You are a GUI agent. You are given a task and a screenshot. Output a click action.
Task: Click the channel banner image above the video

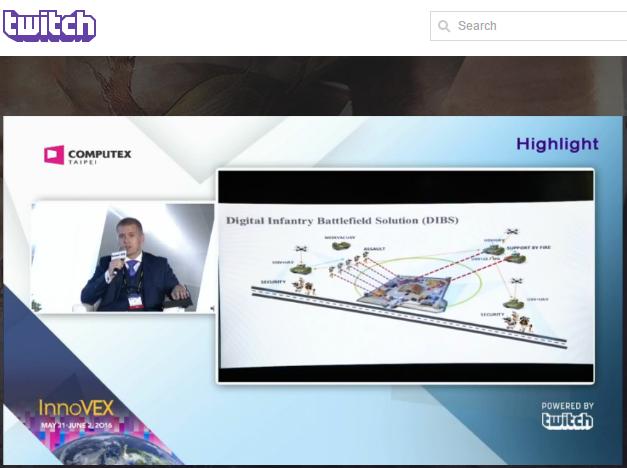click(x=314, y=86)
